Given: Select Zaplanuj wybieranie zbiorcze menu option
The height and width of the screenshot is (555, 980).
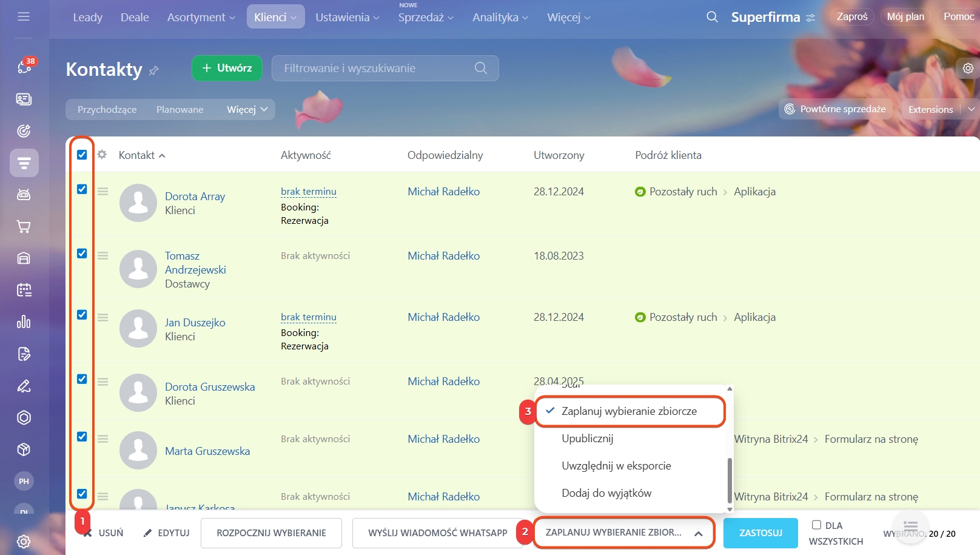Looking at the screenshot, I should (x=630, y=411).
